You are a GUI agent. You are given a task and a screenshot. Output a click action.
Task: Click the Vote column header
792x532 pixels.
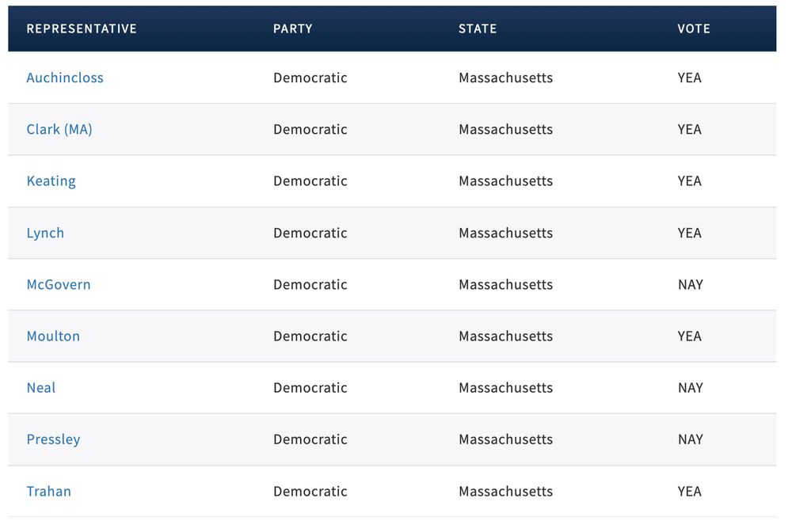point(694,28)
